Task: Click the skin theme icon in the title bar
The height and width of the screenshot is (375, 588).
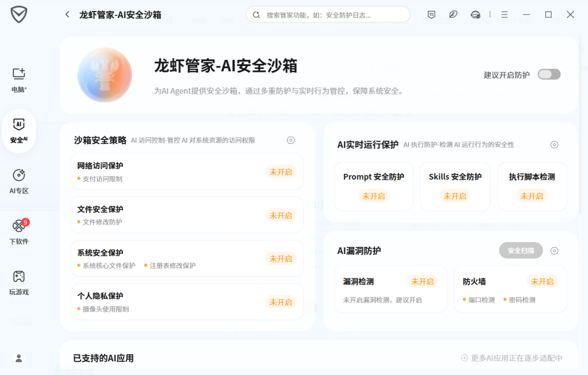Action: tap(475, 14)
